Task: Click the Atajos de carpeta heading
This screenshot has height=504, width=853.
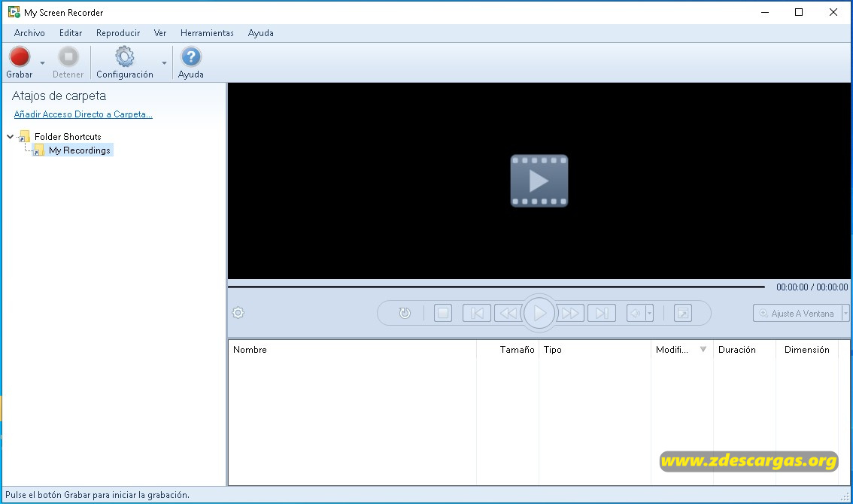Action: click(59, 96)
